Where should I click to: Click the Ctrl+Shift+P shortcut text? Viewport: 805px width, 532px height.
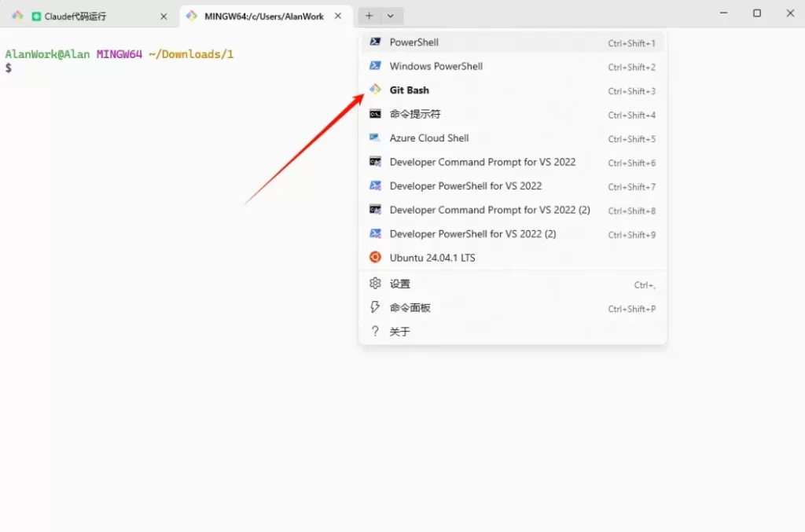click(x=631, y=309)
